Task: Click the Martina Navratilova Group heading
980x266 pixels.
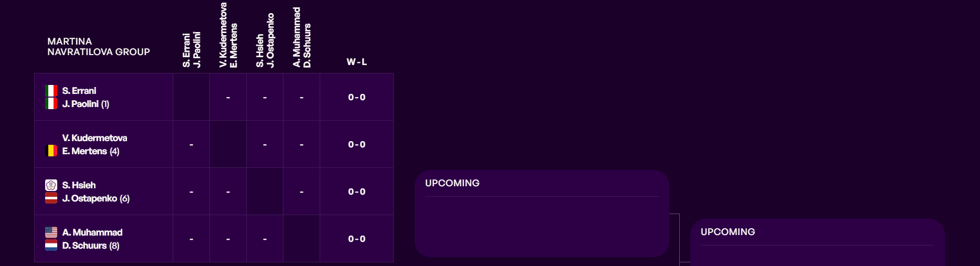Action: 98,47
